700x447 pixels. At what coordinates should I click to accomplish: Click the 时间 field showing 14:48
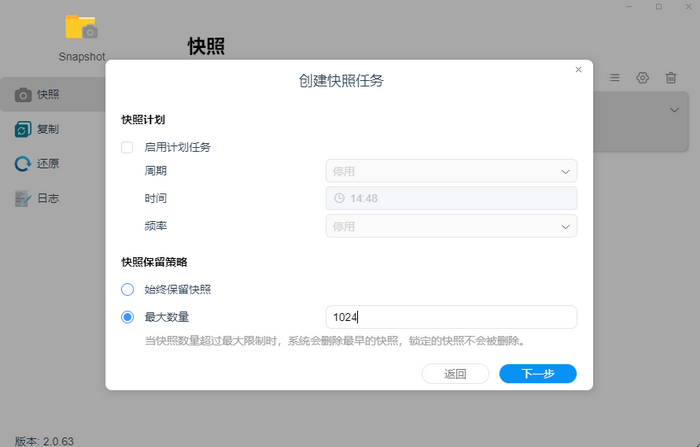tap(451, 198)
